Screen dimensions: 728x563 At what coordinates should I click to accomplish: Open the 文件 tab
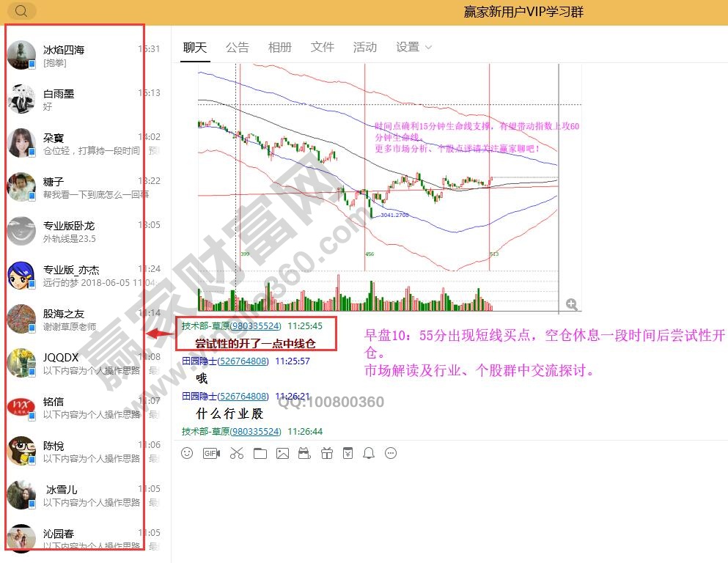[x=322, y=47]
